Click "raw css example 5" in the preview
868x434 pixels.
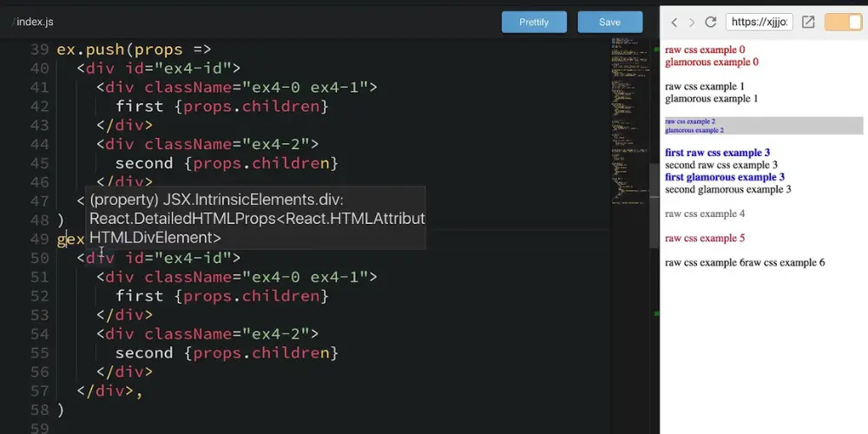[x=705, y=238]
